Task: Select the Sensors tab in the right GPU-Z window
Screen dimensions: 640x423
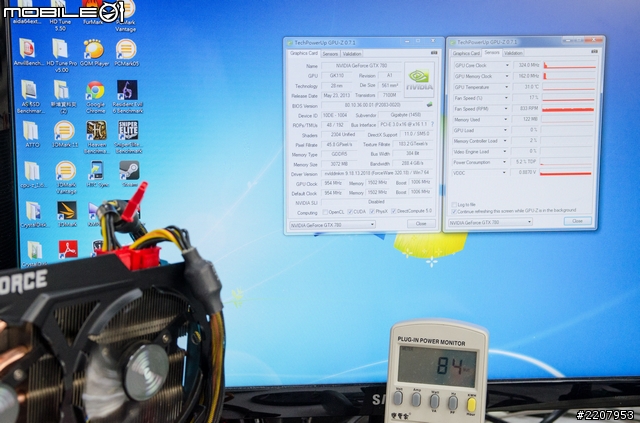Action: 491,52
